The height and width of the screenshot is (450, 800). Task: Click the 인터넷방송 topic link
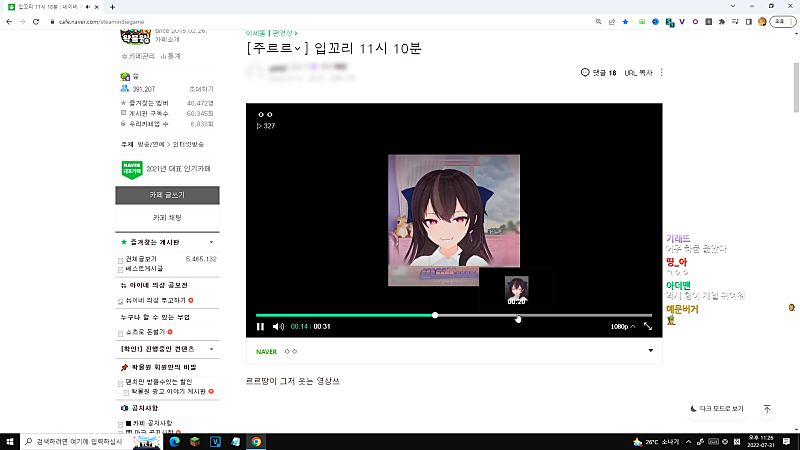click(x=188, y=144)
